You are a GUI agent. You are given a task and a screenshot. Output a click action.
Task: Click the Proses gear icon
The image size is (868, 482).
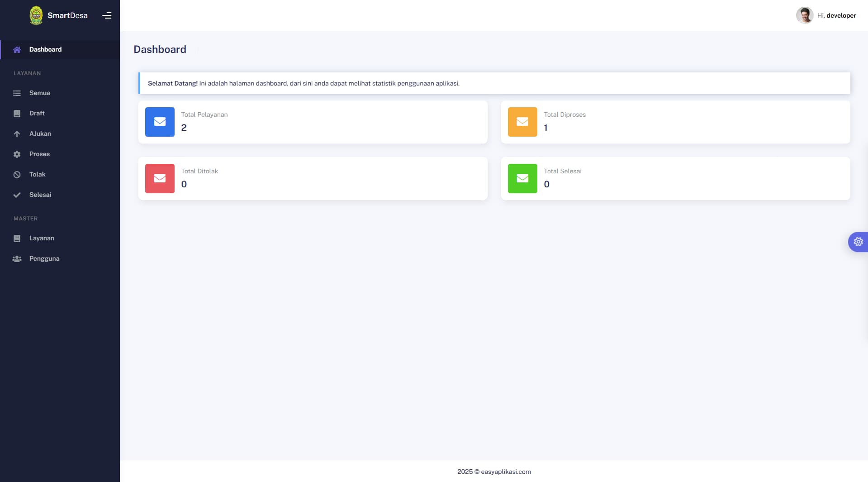(x=17, y=154)
